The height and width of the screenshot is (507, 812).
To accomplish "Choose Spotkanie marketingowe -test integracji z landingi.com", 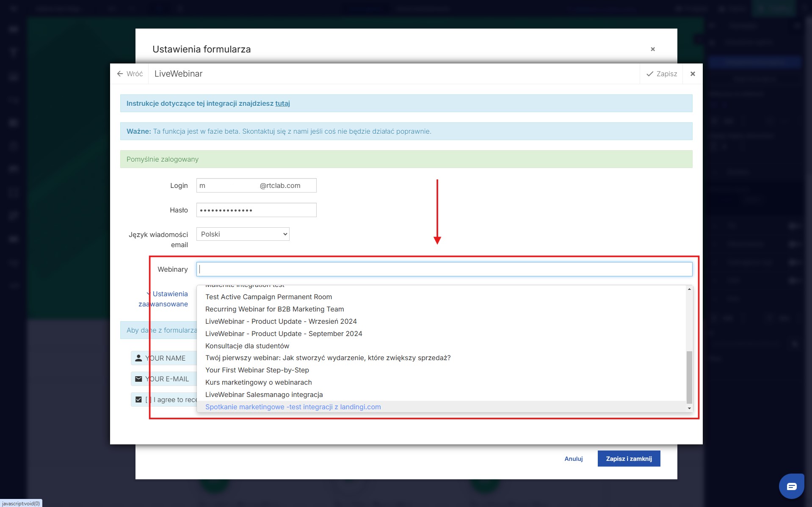I will pos(293,407).
